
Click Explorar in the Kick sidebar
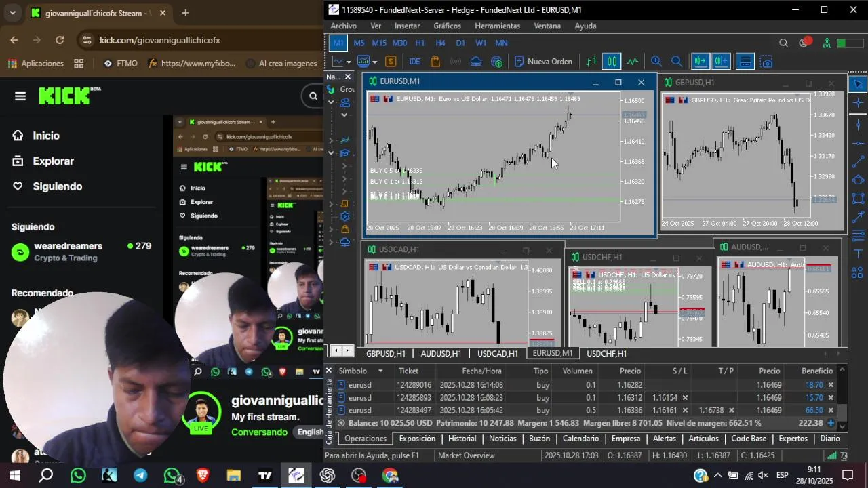pos(53,161)
